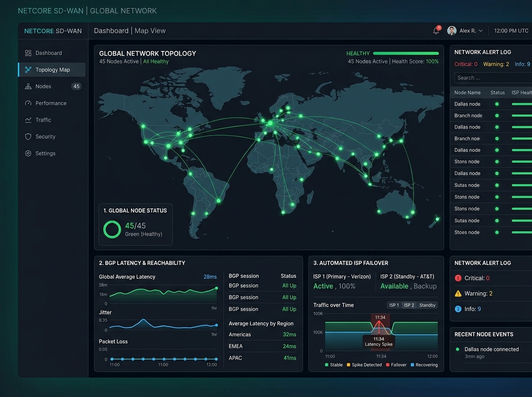The height and width of the screenshot is (397, 532).
Task: Click the Map View breadcrumb
Action: pos(150,31)
